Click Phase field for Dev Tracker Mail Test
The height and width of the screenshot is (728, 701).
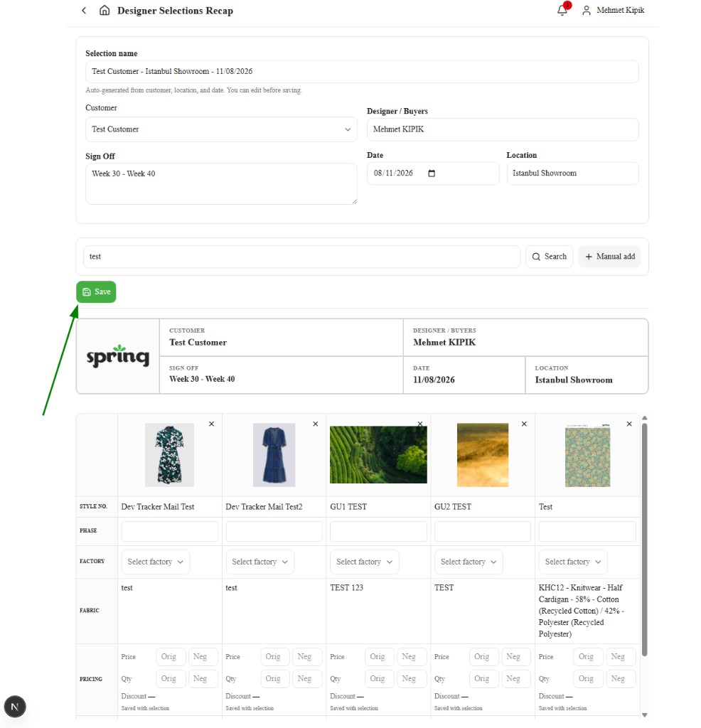click(x=169, y=530)
